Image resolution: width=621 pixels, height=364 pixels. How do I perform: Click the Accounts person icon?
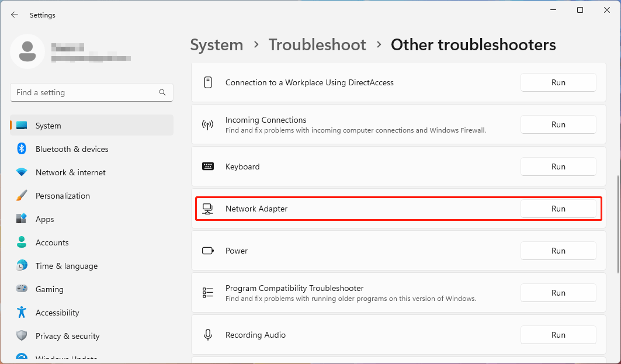coord(22,242)
